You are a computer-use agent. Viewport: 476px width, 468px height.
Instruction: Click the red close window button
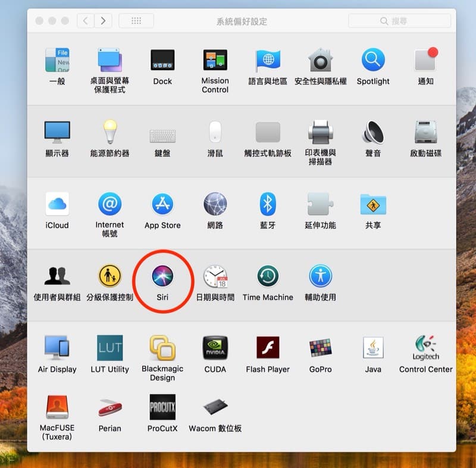click(x=39, y=21)
